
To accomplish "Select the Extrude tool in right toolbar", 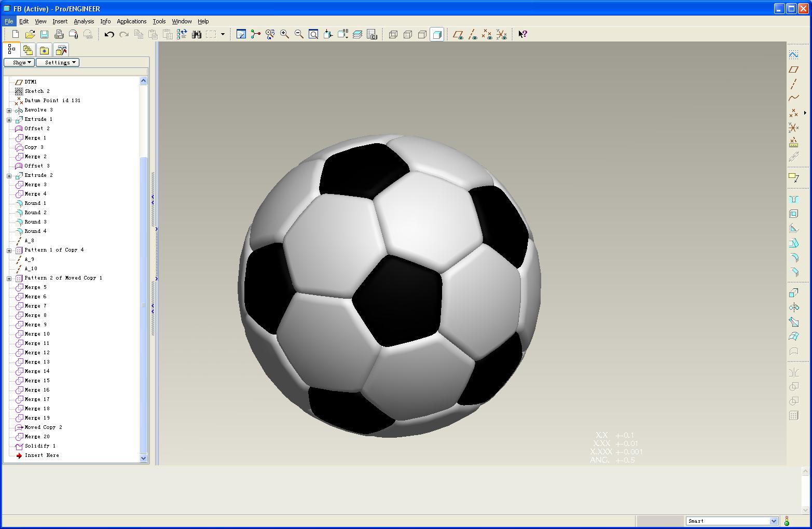I will click(793, 293).
